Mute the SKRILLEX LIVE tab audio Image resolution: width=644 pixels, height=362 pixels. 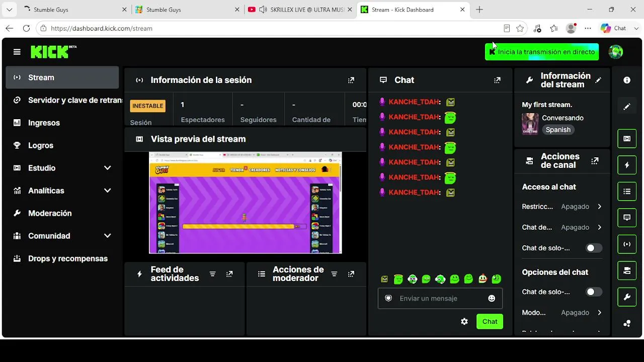[x=263, y=10]
